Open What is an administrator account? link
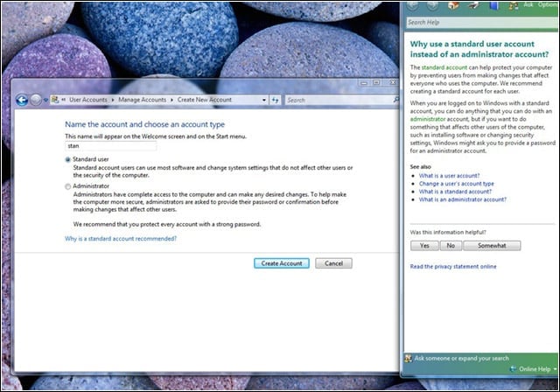The width and height of the screenshot is (560, 392). click(463, 199)
